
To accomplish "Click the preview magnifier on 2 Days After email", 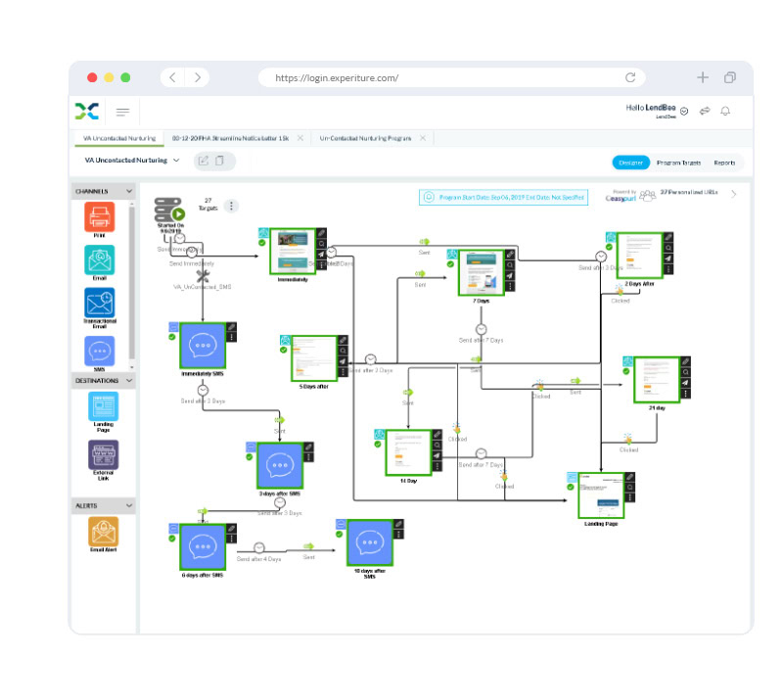I will click(668, 248).
